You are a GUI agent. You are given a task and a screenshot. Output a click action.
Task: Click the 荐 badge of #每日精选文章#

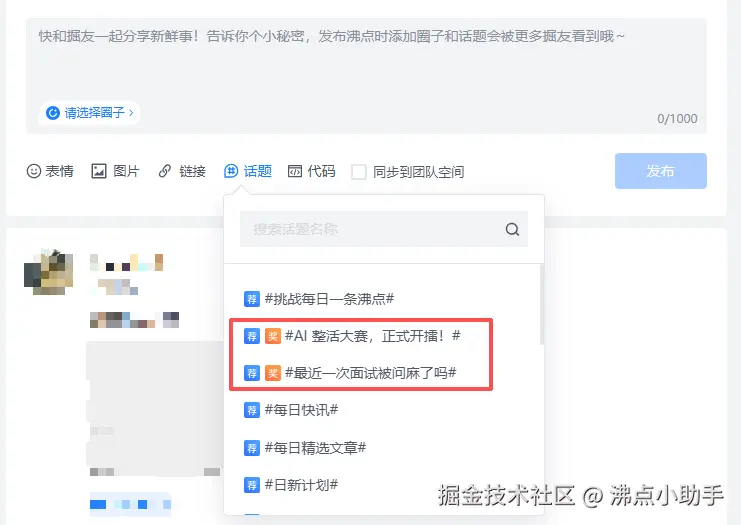[252, 448]
